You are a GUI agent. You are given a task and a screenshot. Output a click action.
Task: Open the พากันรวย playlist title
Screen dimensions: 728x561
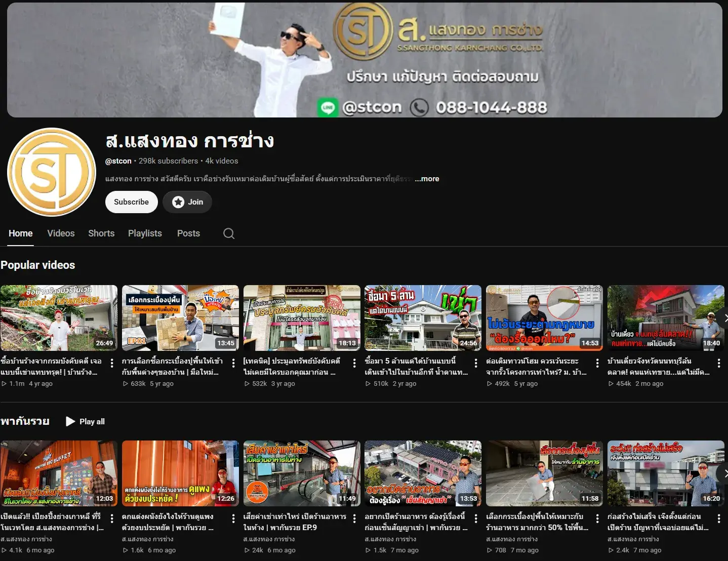(x=25, y=421)
